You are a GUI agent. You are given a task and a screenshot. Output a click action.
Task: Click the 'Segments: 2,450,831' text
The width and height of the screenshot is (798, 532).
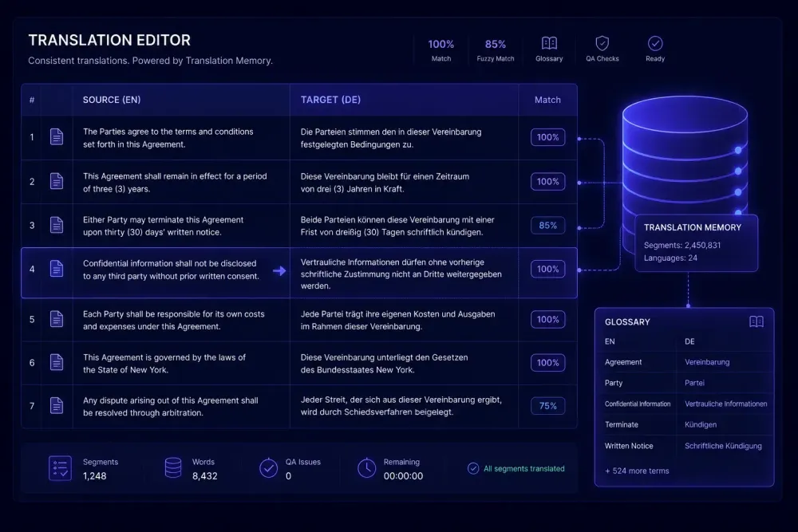pyautogui.click(x=682, y=245)
